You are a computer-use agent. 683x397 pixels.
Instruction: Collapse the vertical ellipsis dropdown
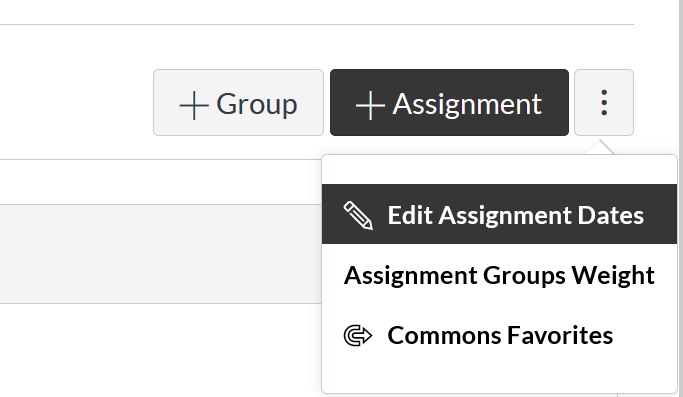pyautogui.click(x=604, y=102)
